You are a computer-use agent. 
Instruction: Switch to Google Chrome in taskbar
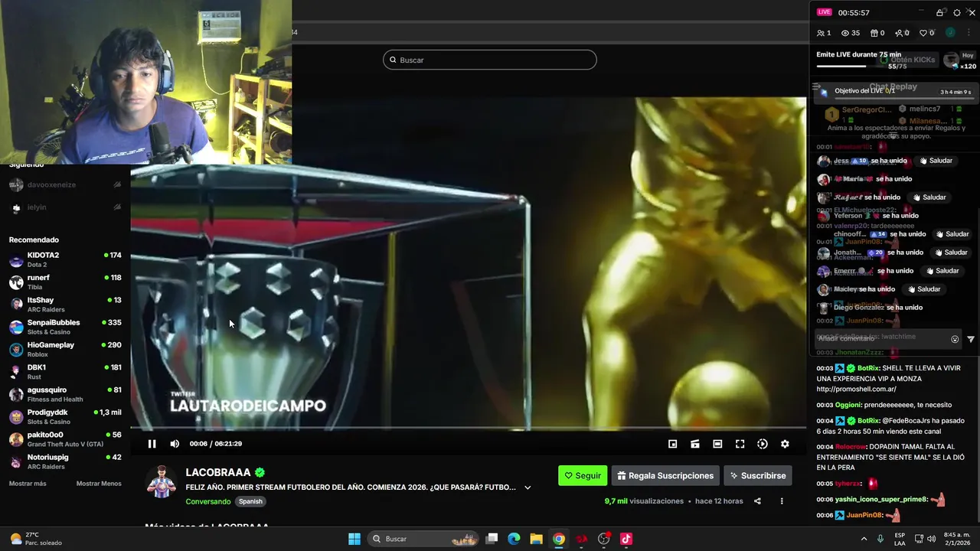coord(559,539)
